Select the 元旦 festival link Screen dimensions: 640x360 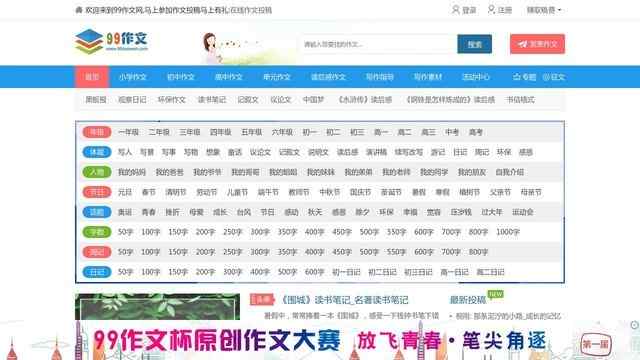(124, 192)
